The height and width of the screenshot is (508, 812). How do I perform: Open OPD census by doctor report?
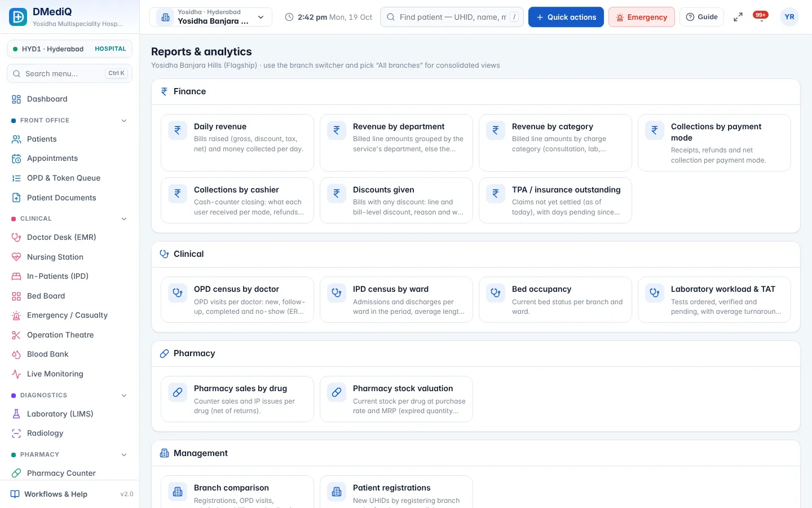(237, 300)
